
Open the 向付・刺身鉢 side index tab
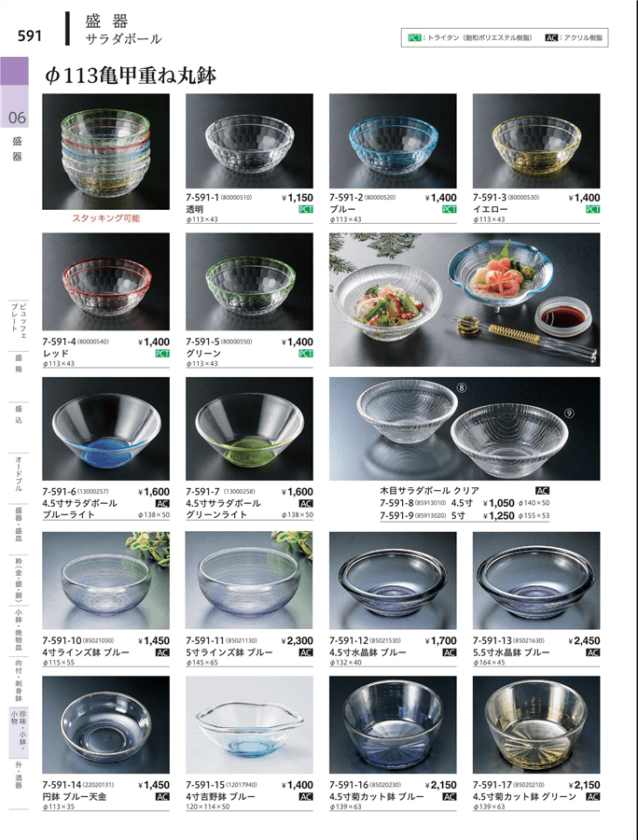click(x=19, y=682)
